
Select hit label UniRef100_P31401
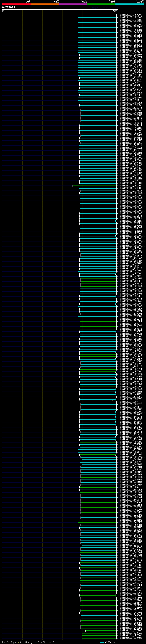coord(131,454)
